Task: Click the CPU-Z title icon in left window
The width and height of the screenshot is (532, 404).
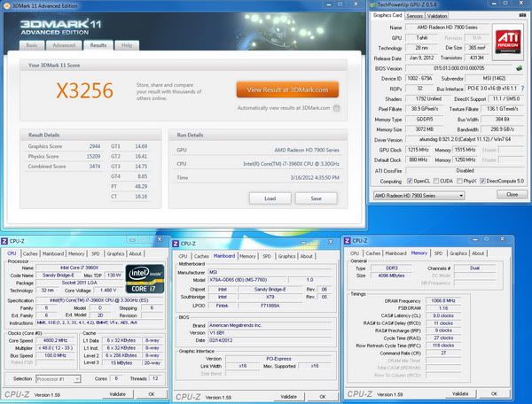Action: tap(4, 241)
